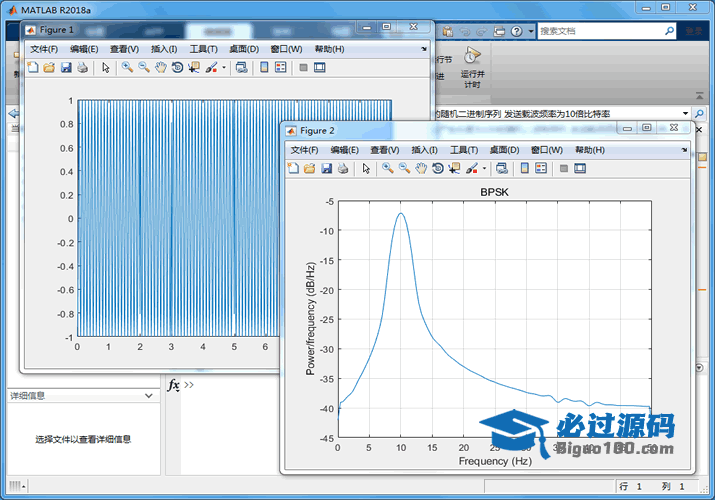The image size is (715, 500).
Task: Click Zoom In icon in Figure 2 toolbar
Action: [387, 168]
